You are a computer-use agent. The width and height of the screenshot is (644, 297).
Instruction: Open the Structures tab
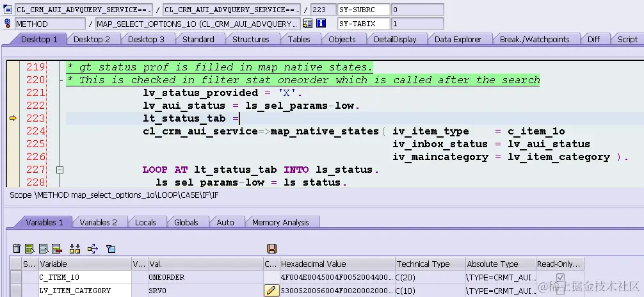click(251, 40)
